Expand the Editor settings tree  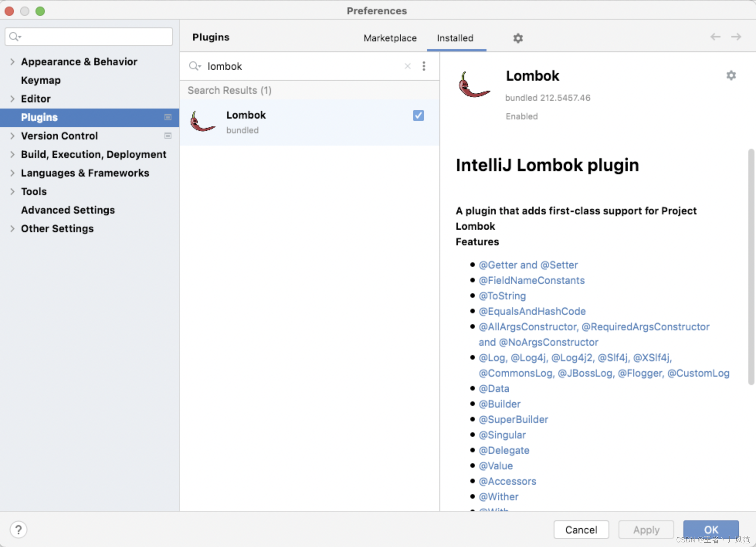[12, 99]
